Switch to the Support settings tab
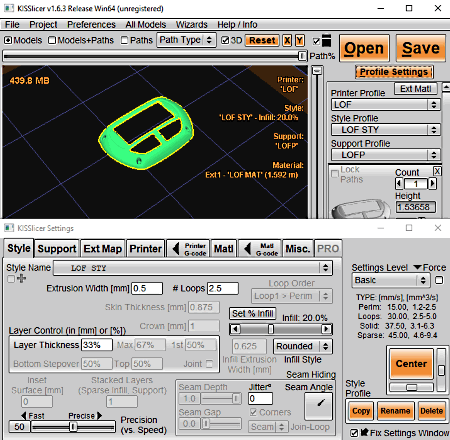 (57, 249)
